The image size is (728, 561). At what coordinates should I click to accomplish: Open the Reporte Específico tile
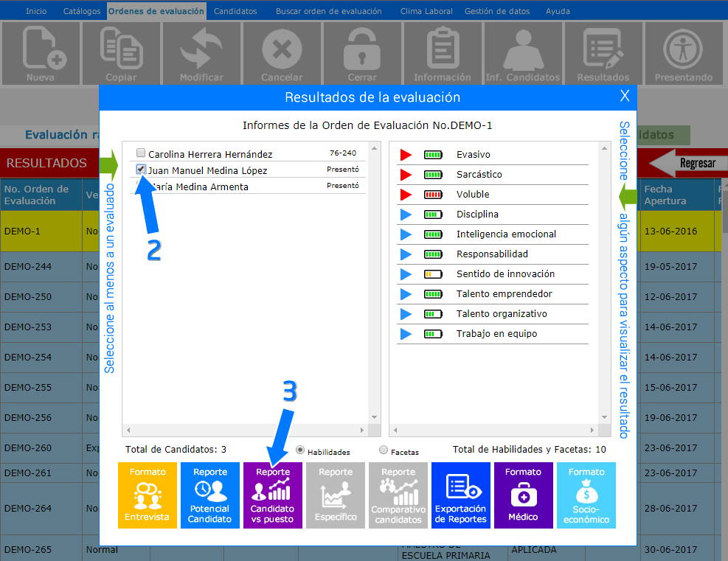[x=335, y=495]
